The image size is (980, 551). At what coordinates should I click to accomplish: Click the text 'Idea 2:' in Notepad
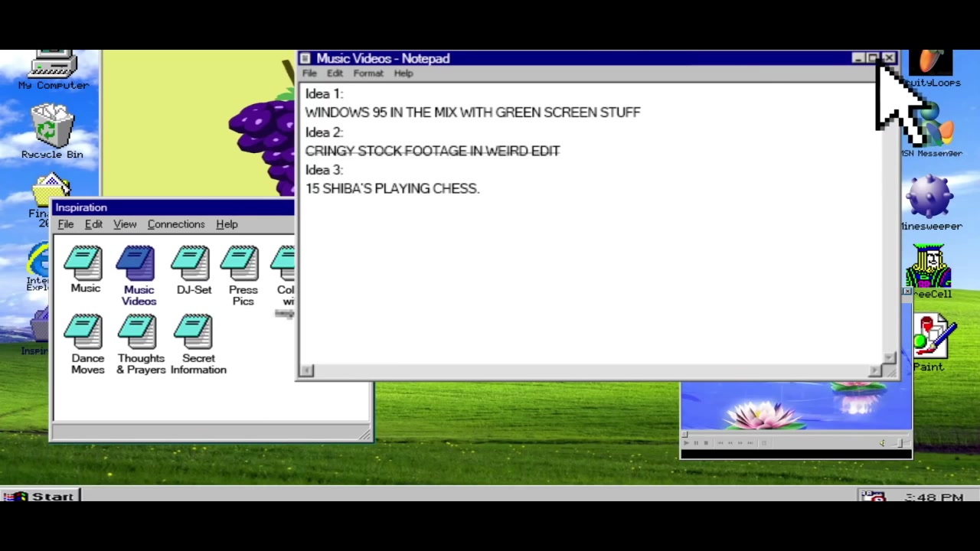[324, 132]
